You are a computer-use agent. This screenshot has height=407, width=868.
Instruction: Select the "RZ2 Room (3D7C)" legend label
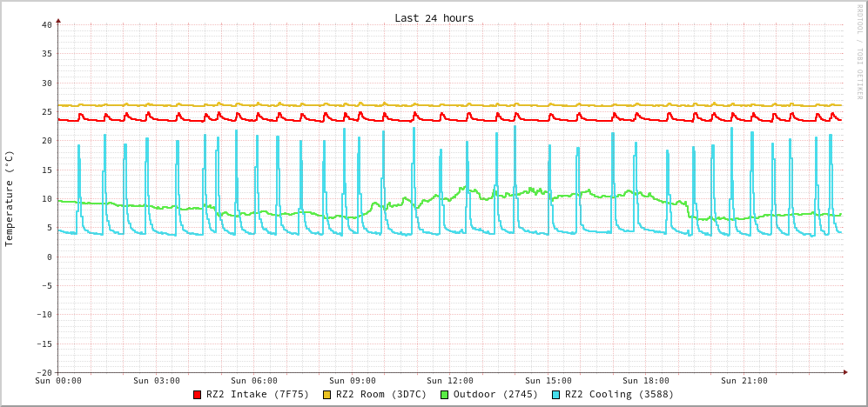(x=380, y=395)
